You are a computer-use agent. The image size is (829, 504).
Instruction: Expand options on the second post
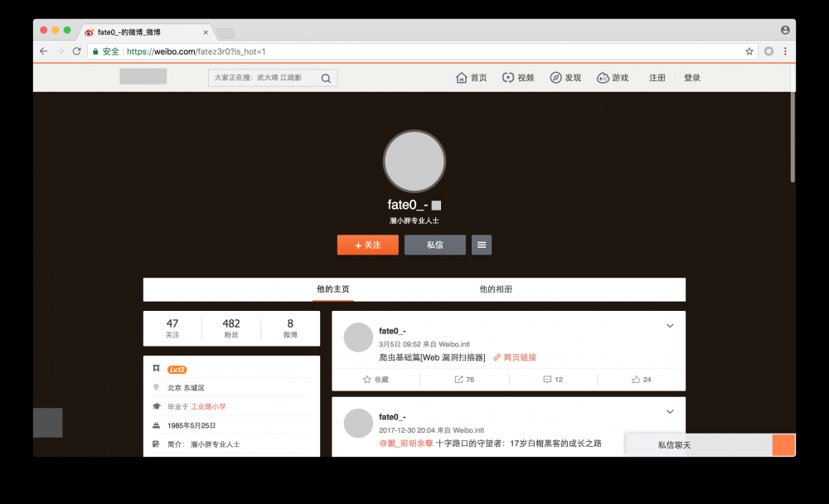(670, 412)
